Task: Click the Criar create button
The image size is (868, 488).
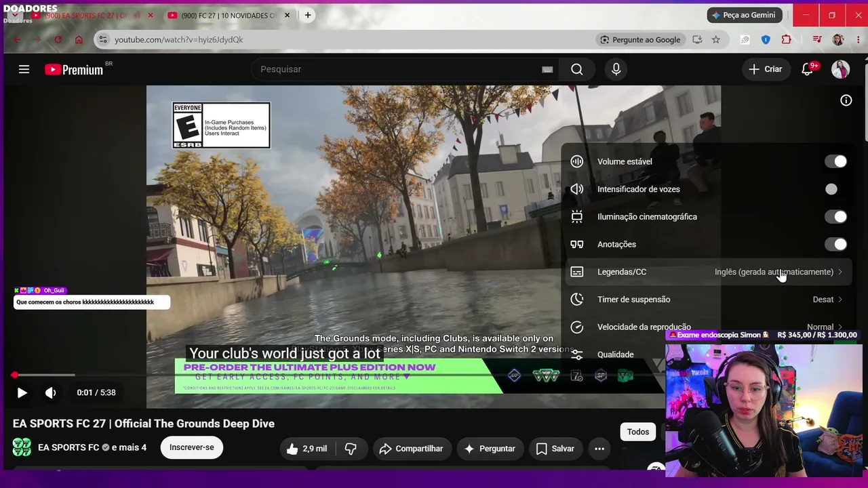Action: point(765,69)
